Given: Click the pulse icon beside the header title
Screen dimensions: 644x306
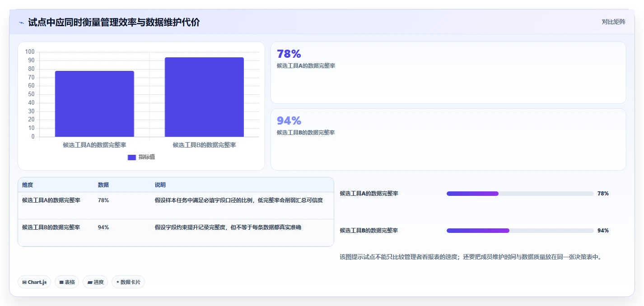Looking at the screenshot, I should point(22,23).
